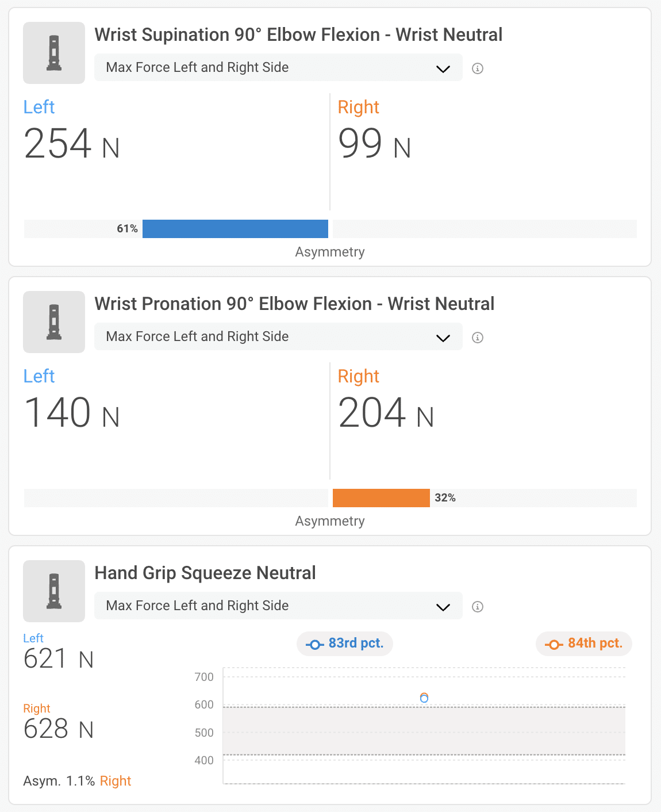
Task: Click the Hand Grip Squeeze device icon
Action: pos(54,591)
